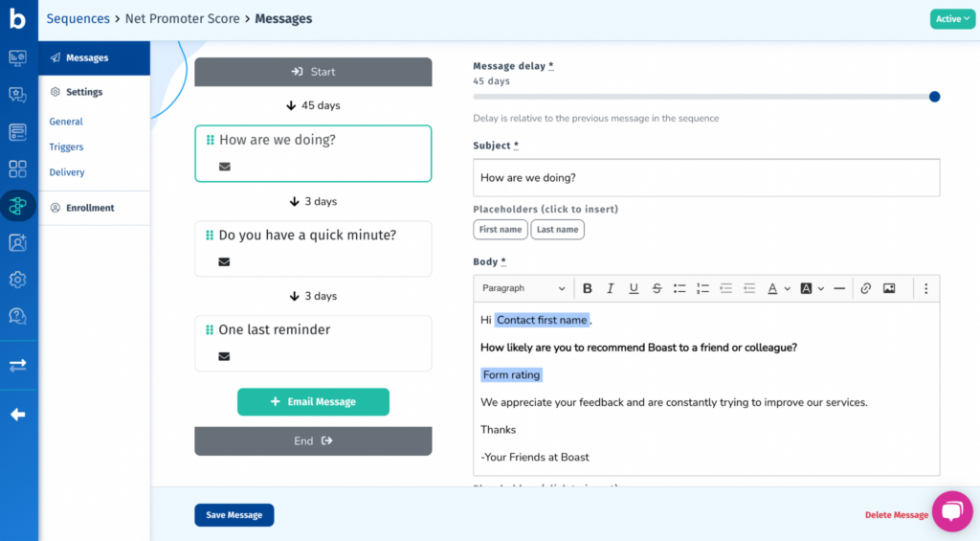Insert a horizontal line
Screen dimensions: 980x541
tap(839, 288)
